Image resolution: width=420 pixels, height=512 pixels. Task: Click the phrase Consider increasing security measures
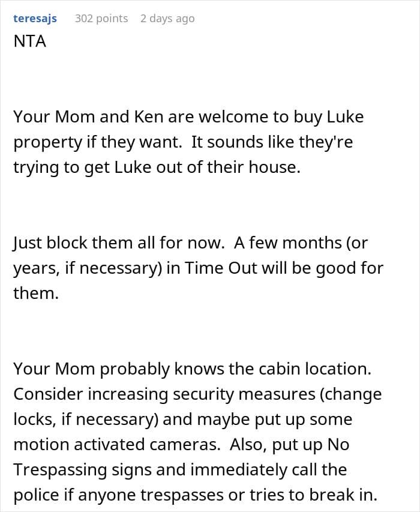[164, 394]
